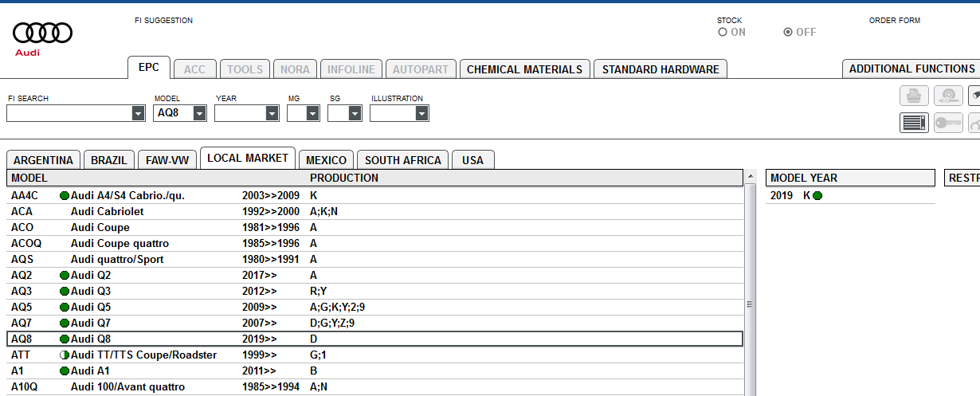This screenshot has width=980, height=396.
Task: Open the CHEMICAL MATERIALS tab
Action: [524, 69]
